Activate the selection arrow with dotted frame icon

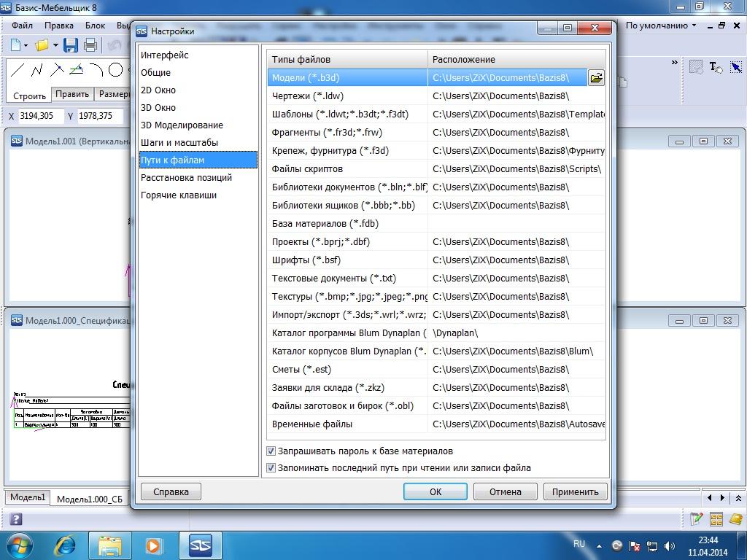736,67
